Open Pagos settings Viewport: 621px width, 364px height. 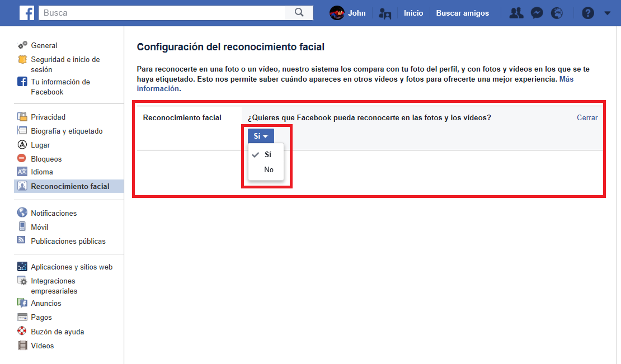[41, 318]
